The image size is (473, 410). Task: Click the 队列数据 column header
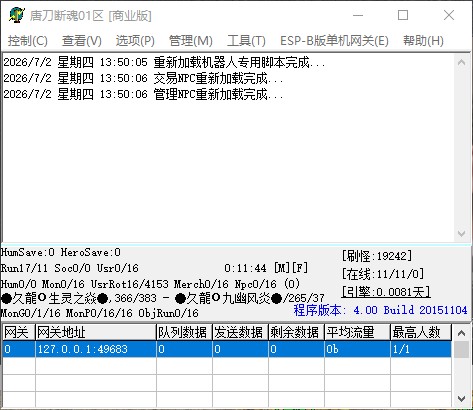pos(184,332)
